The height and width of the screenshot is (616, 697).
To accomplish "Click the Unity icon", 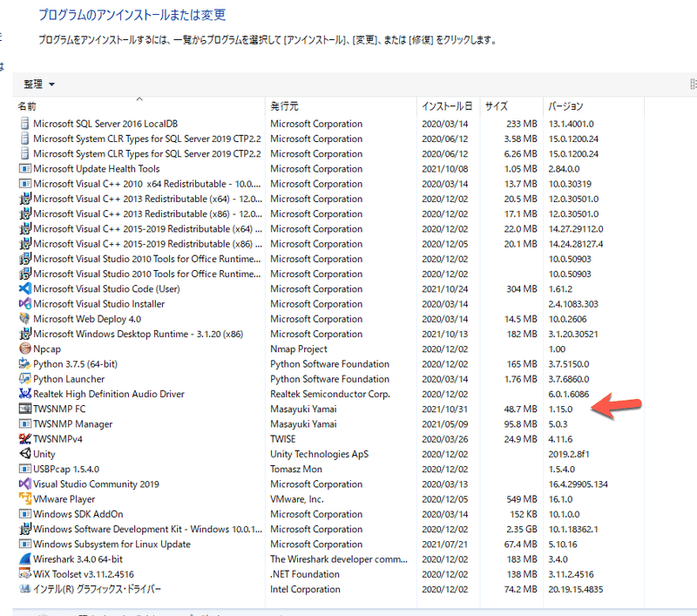I will coord(25,454).
